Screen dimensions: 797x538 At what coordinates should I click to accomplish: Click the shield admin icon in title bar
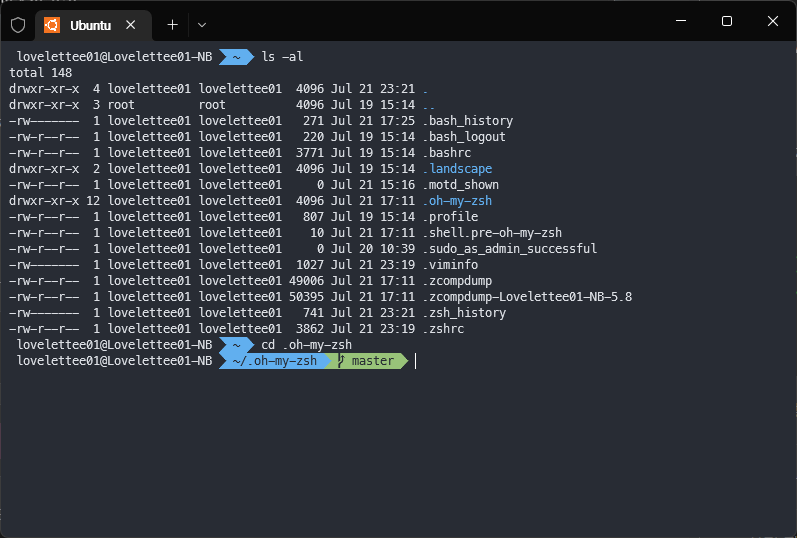[x=18, y=25]
